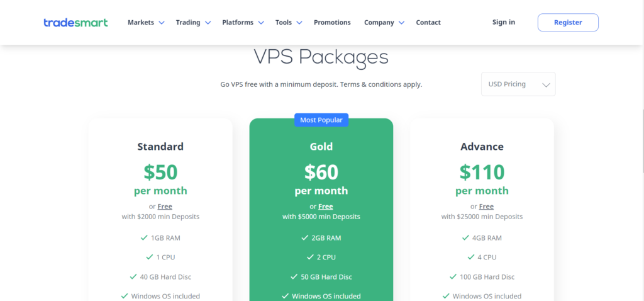Click the Register button
Viewport: 644px width, 301px height.
click(x=568, y=23)
